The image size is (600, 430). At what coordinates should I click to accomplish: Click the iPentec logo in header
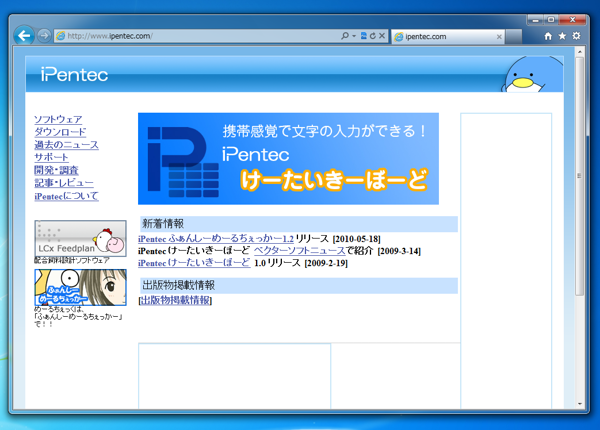pos(74,74)
